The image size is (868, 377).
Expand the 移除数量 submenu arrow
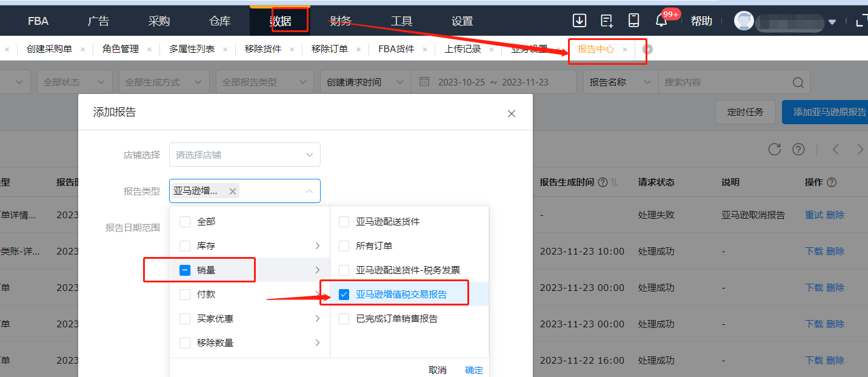(x=318, y=343)
